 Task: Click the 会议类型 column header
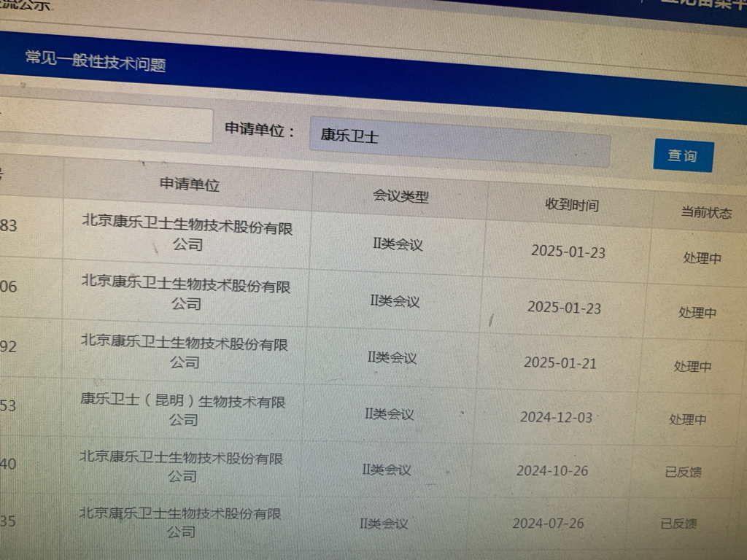pyautogui.click(x=400, y=195)
